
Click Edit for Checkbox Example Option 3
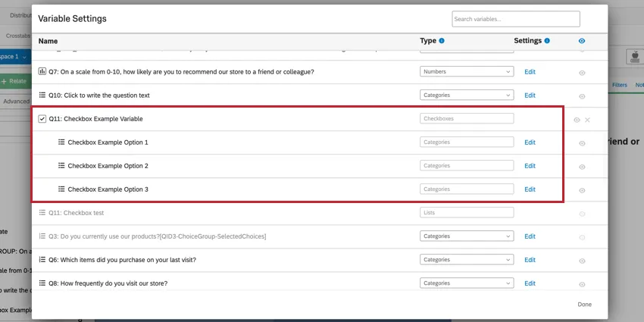tap(530, 189)
